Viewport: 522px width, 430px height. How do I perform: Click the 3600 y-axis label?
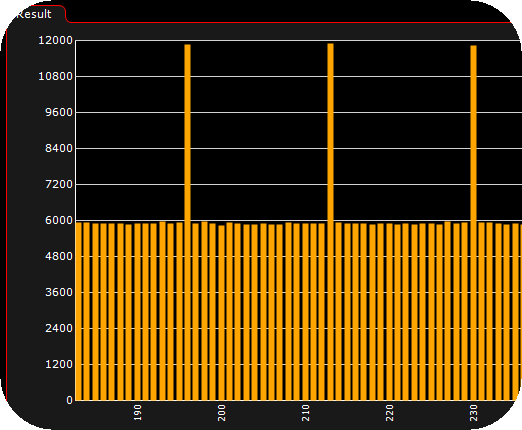[59, 292]
